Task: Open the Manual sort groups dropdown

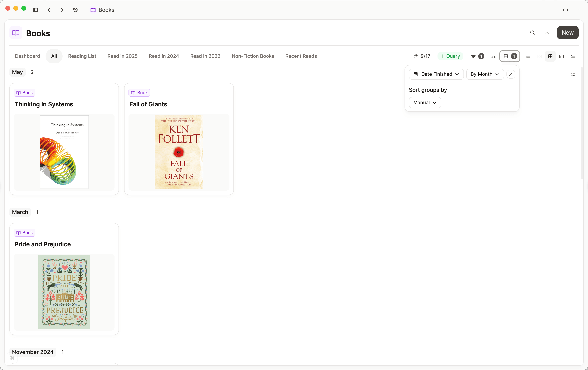Action: tap(425, 102)
